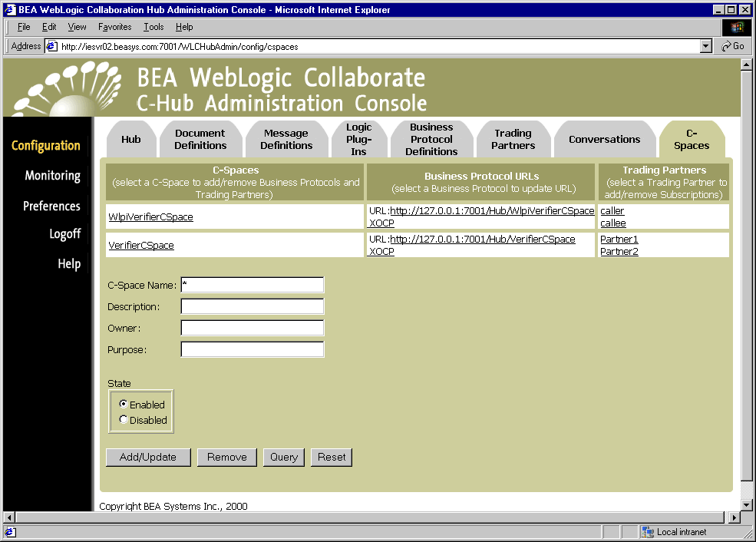The width and height of the screenshot is (756, 542).
Task: Click the C-Space Name input field
Action: (253, 285)
